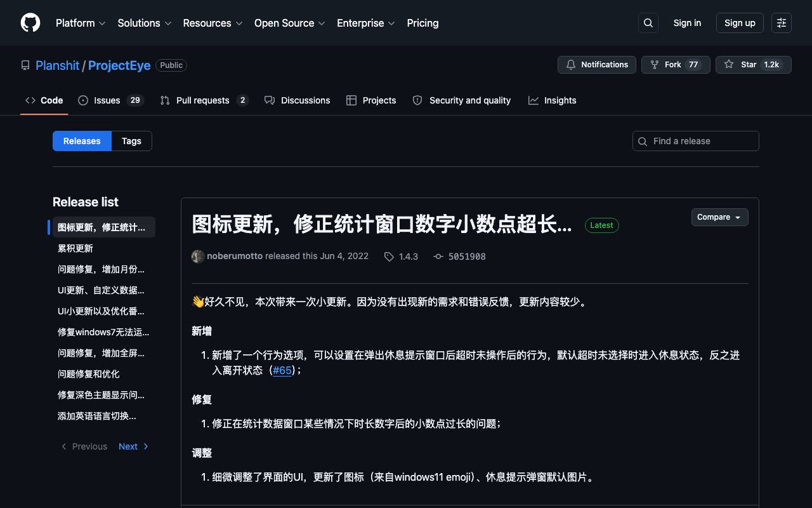Click the noberumotto avatar image
This screenshot has width=812, height=508.
[x=198, y=257]
